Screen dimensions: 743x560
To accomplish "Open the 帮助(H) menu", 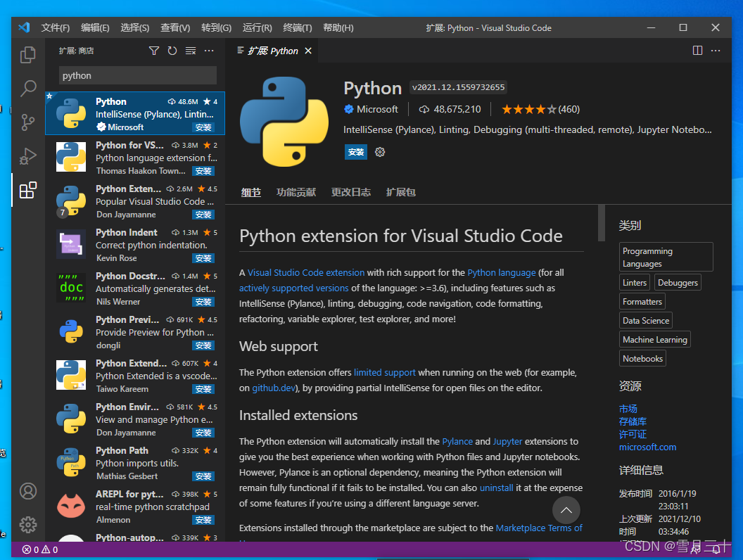I will pyautogui.click(x=338, y=27).
